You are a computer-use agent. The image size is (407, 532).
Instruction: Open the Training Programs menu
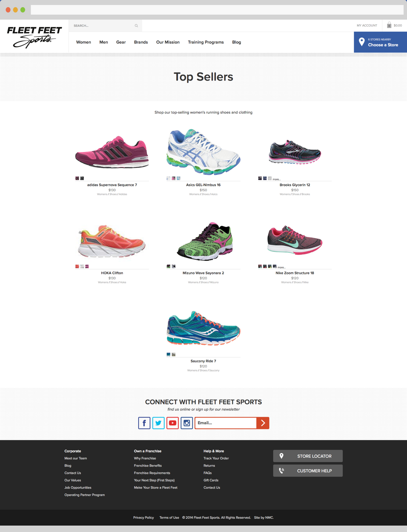coord(206,42)
